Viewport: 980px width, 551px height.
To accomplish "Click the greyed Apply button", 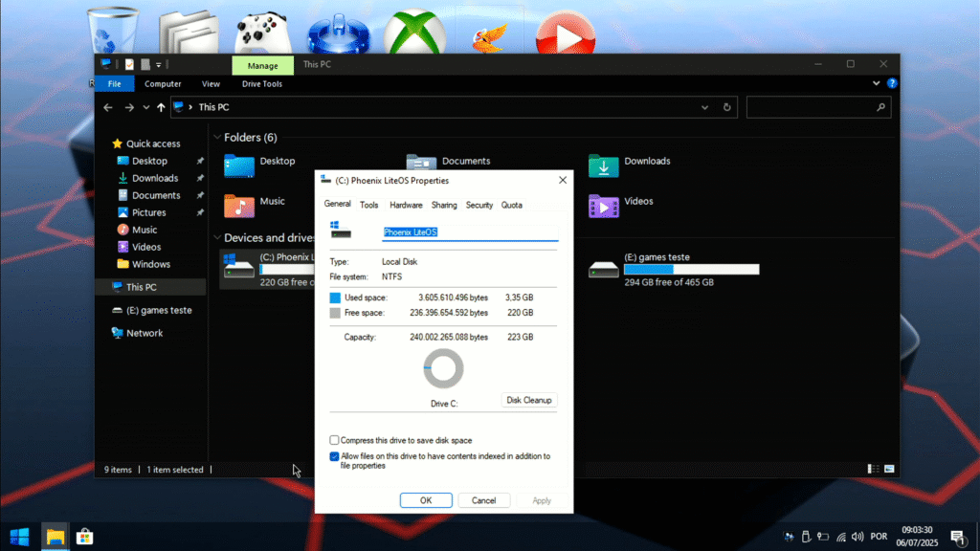I will (x=542, y=500).
